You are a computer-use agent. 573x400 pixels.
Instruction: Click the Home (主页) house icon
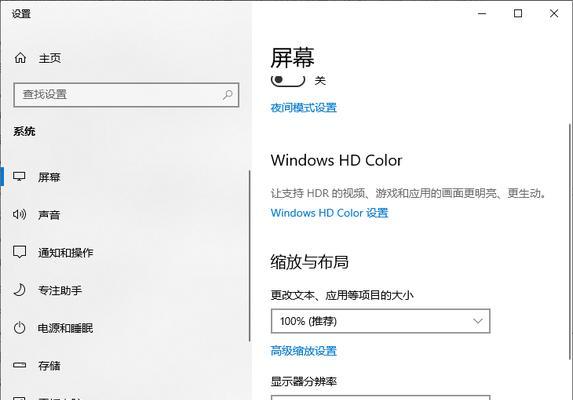pos(20,58)
